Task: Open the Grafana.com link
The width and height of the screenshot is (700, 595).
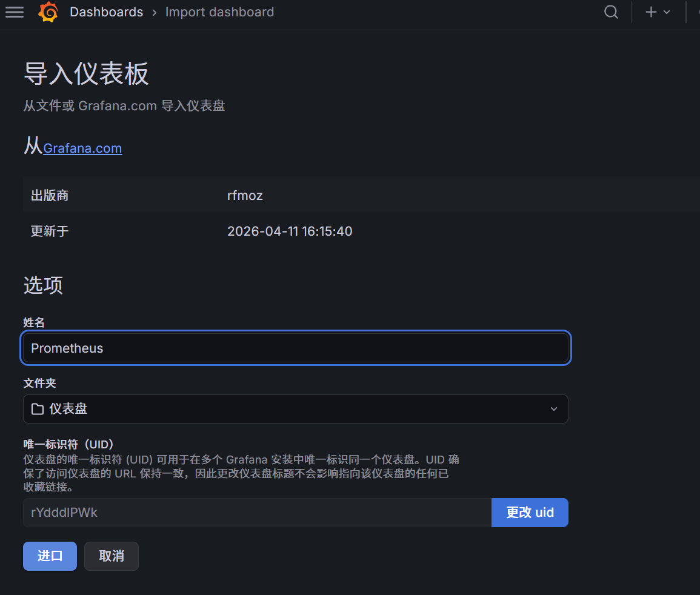Action: pyautogui.click(x=82, y=148)
